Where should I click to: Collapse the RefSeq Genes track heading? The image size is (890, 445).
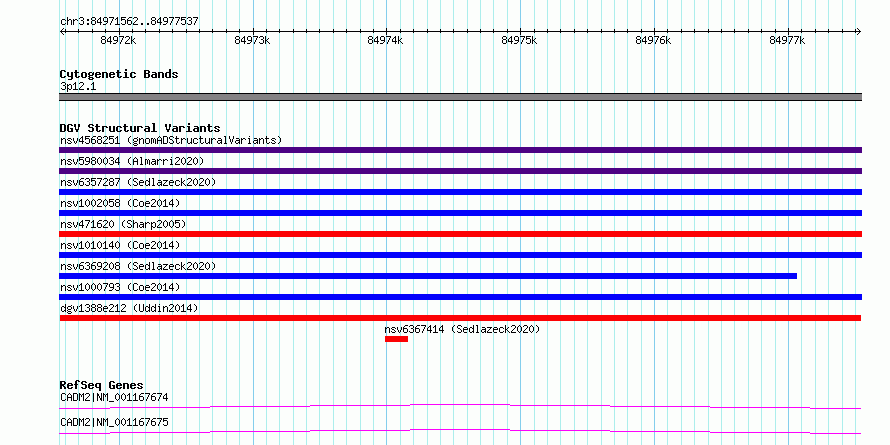point(102,385)
